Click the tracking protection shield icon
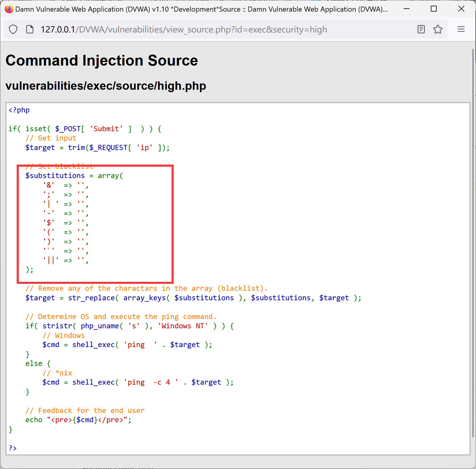This screenshot has width=476, height=469. [x=13, y=29]
